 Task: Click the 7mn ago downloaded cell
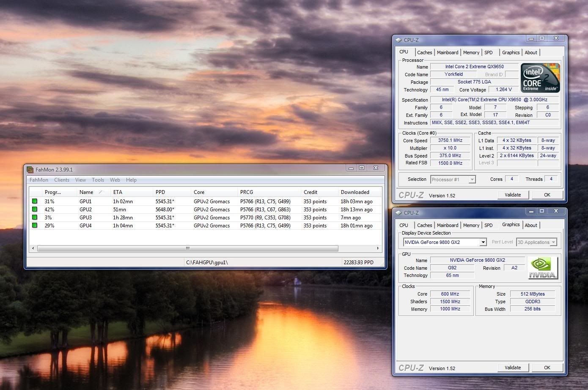click(351, 218)
